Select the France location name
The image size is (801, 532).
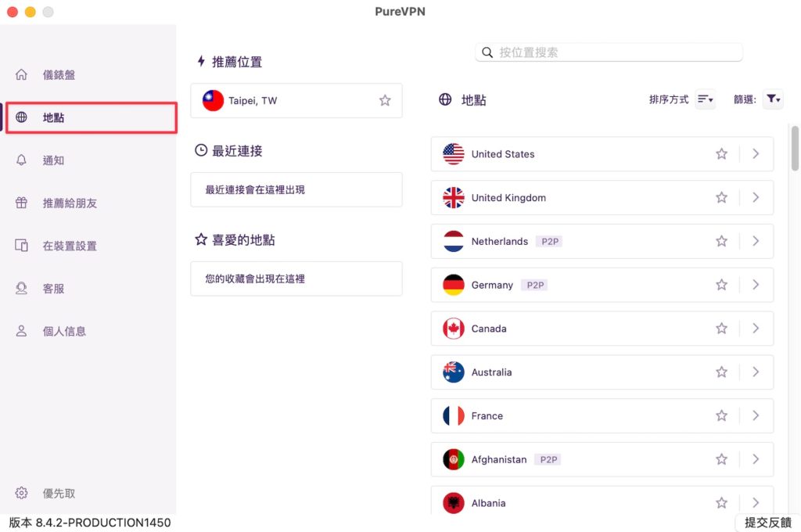(x=487, y=416)
